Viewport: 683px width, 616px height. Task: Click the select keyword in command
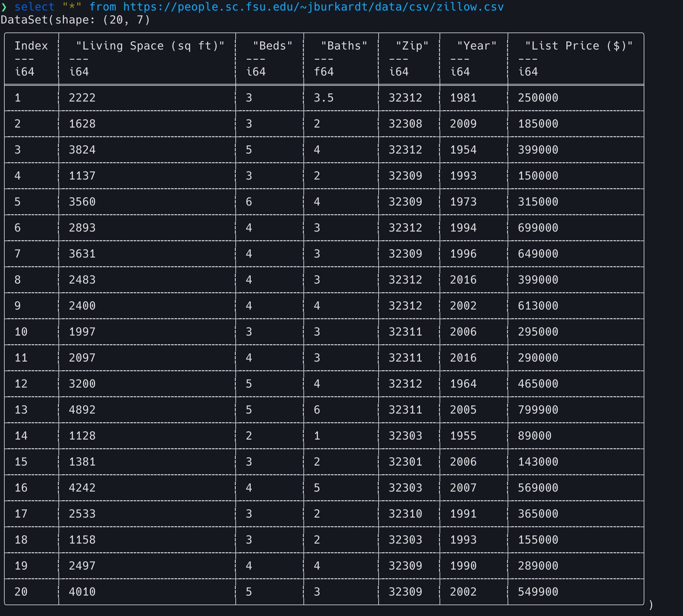click(x=34, y=7)
